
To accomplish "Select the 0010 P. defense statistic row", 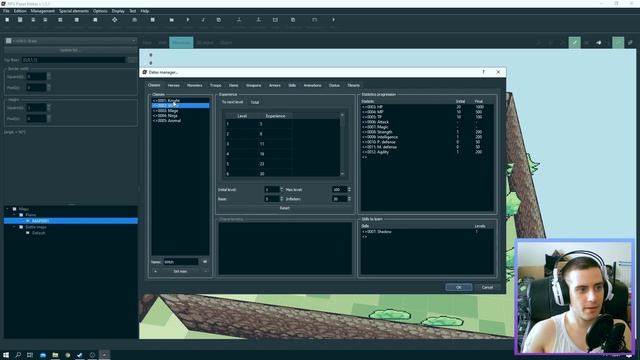I will click(x=427, y=142).
